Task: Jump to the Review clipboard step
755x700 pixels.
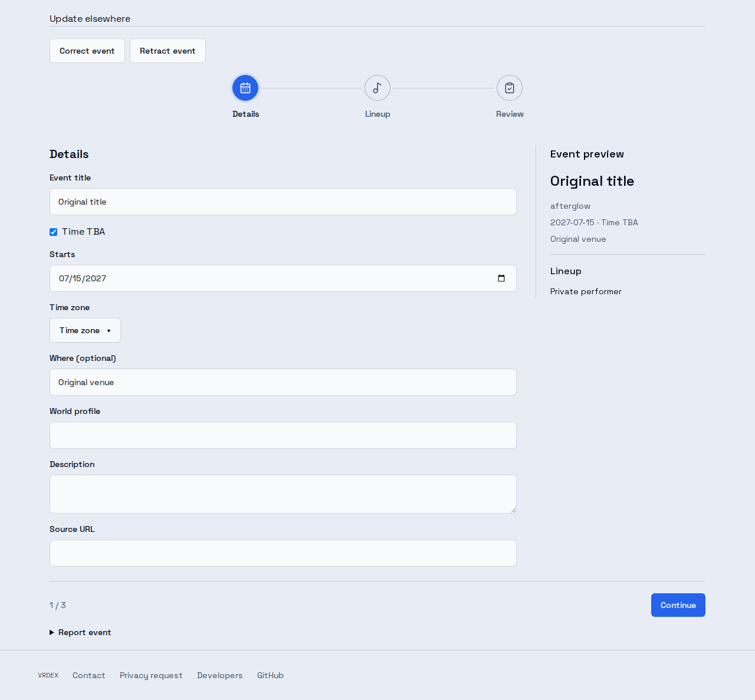Action: pos(510,88)
